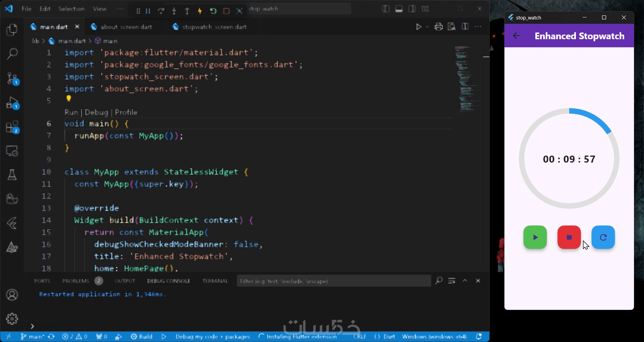Click the debug Step Out button

point(187,11)
